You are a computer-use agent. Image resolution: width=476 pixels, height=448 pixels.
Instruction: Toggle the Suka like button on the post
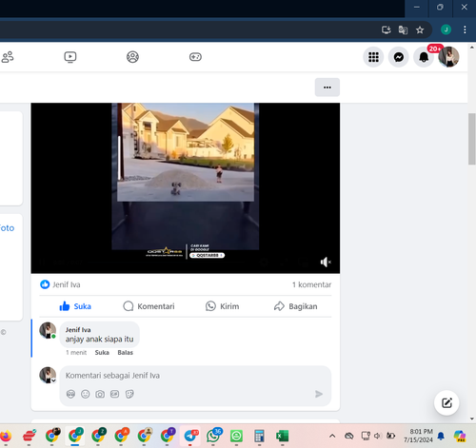click(75, 306)
